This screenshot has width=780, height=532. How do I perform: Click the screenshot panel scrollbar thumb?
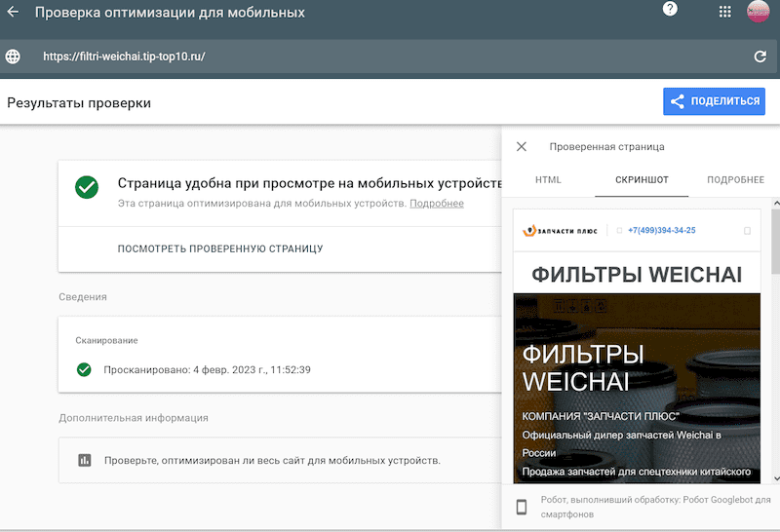point(775,241)
